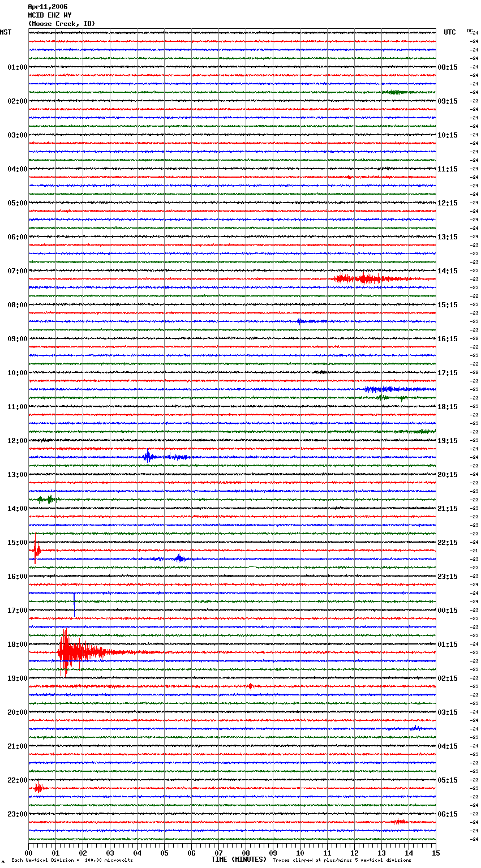Screen dimensions: 481x868
Task: Click the red spike at start of 15:00 row
Action: coord(36,549)
